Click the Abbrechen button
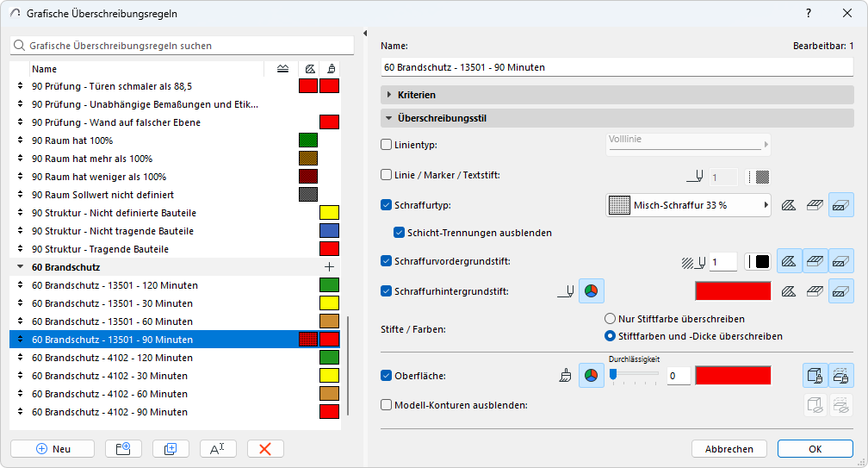The height and width of the screenshot is (468, 868). [x=729, y=449]
